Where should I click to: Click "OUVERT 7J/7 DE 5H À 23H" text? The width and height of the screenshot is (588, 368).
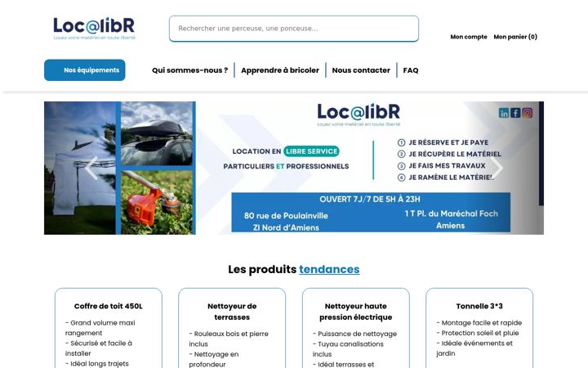tap(370, 199)
